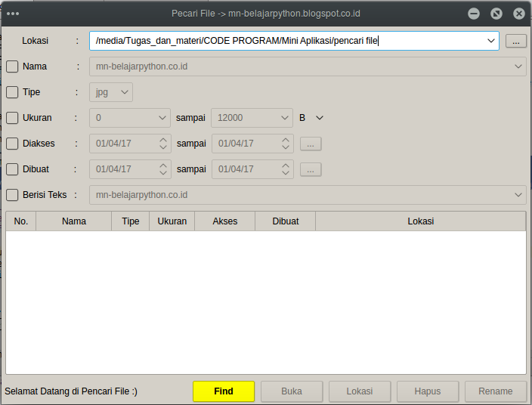532x405 pixels.
Task: Sort by the No. column header
Action: [x=20, y=221]
